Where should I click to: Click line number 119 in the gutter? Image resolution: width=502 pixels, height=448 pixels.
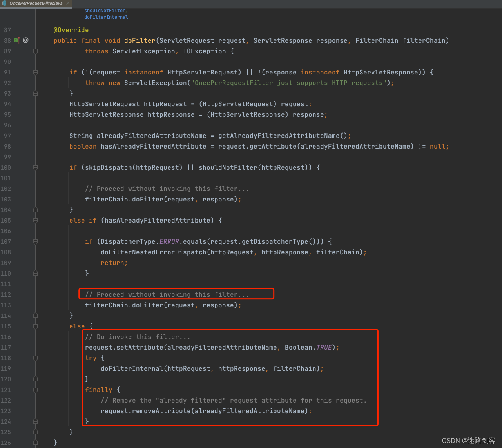5,368
